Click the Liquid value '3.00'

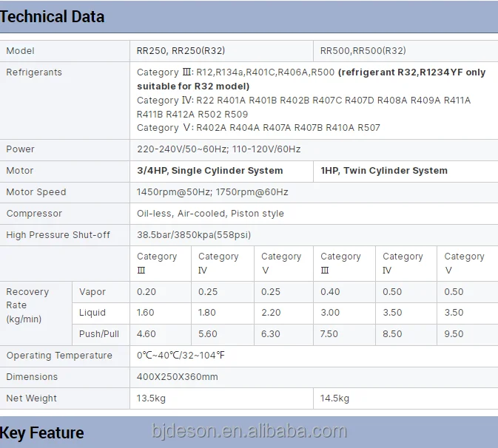point(330,313)
